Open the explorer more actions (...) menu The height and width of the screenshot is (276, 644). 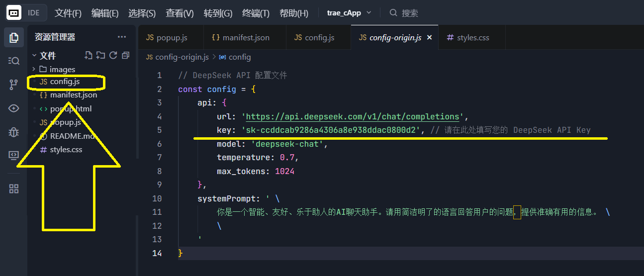pos(122,37)
